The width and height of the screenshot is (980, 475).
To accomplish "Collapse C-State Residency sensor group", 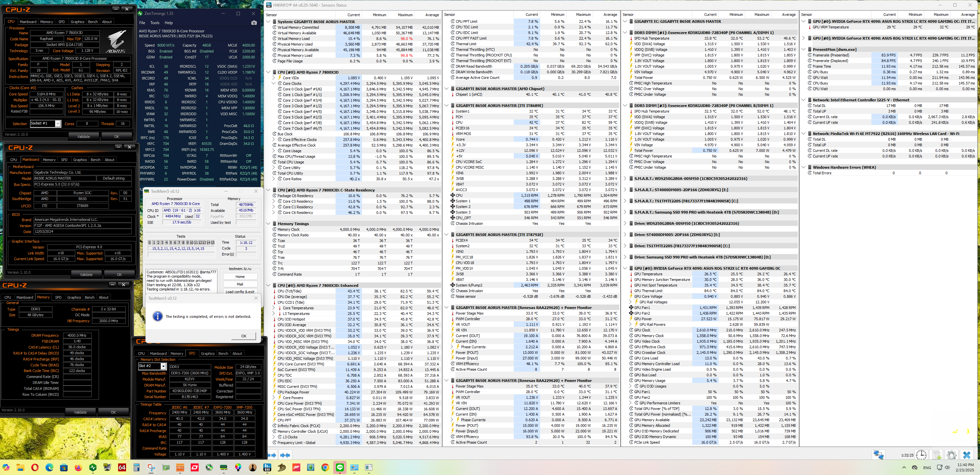I will [x=269, y=190].
